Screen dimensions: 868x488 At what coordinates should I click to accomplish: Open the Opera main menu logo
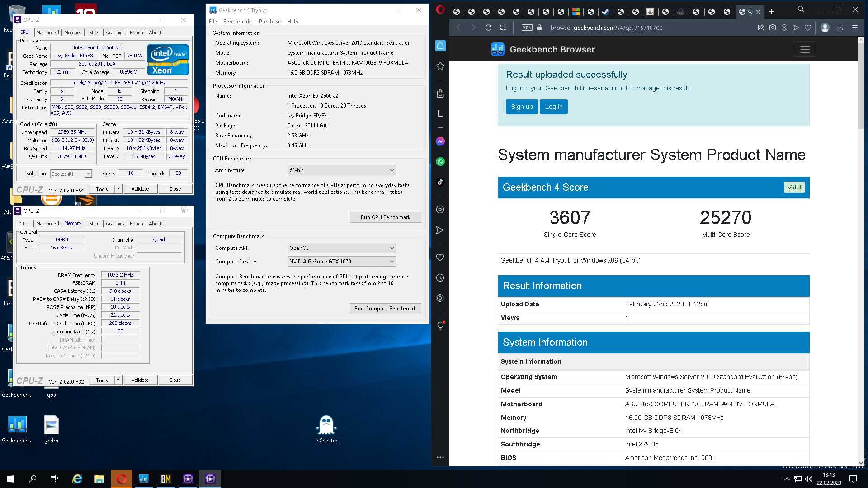[440, 10]
